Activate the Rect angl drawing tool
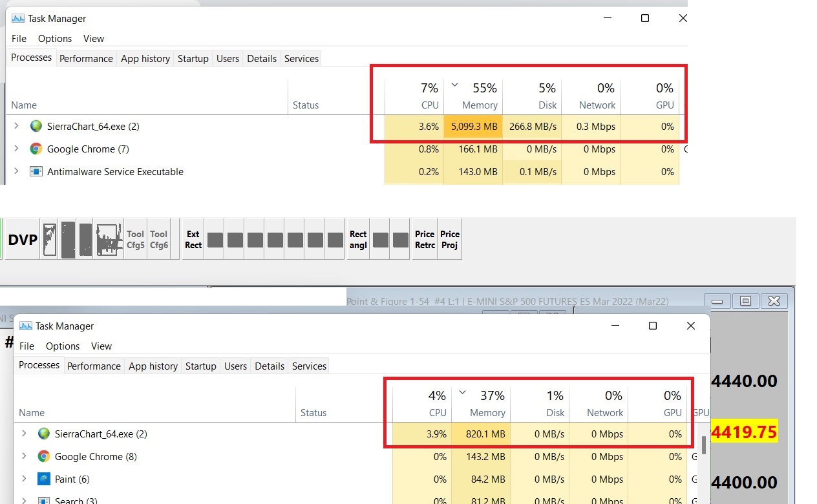The image size is (817, 504). click(358, 240)
